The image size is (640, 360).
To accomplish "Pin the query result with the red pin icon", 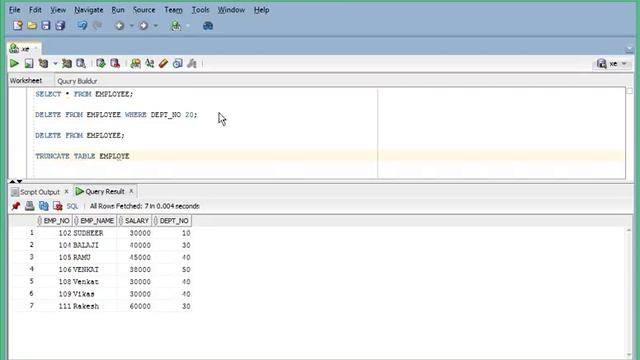I will tap(16, 206).
